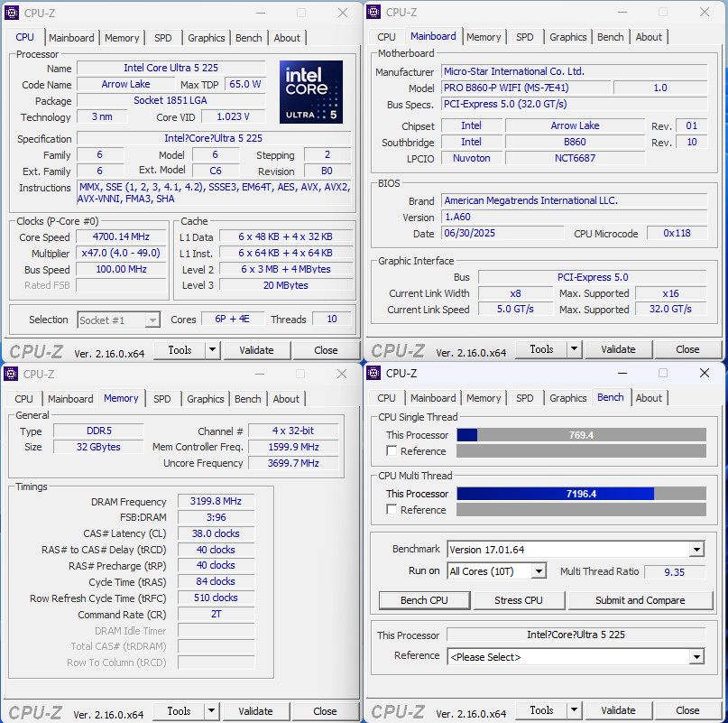This screenshot has width=728, height=723.
Task: Open the Benchmark version dropdown
Action: coord(696,550)
